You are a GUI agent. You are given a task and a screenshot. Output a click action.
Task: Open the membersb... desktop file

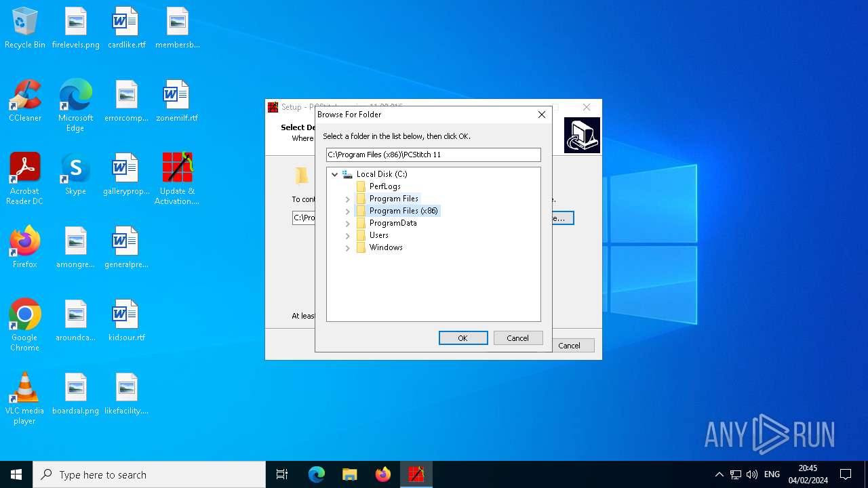[178, 28]
